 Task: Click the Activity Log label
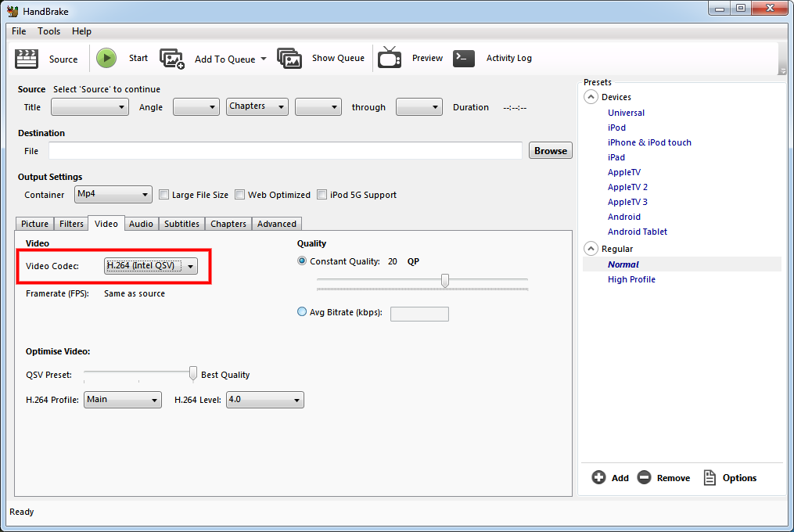[x=509, y=58]
